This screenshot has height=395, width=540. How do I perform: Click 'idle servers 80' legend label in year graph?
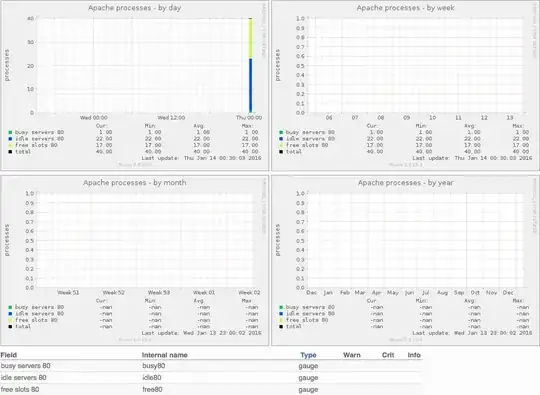pos(310,314)
